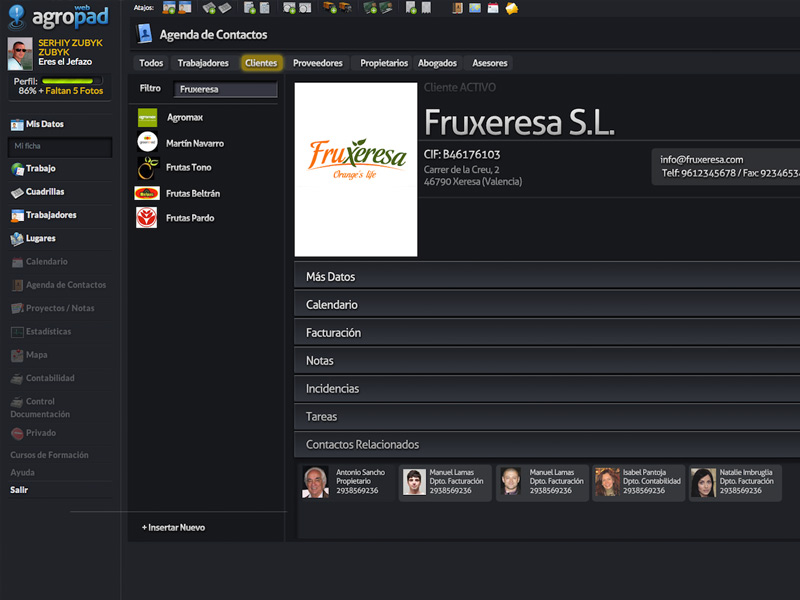
Task: Select Isabel Pantoja's contact photo
Action: pos(607,483)
